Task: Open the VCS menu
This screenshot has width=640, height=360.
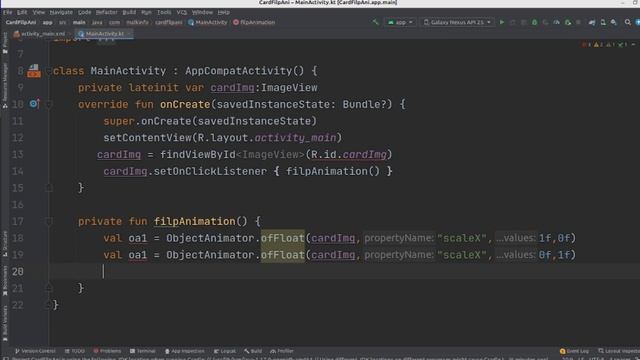Action: (x=182, y=12)
